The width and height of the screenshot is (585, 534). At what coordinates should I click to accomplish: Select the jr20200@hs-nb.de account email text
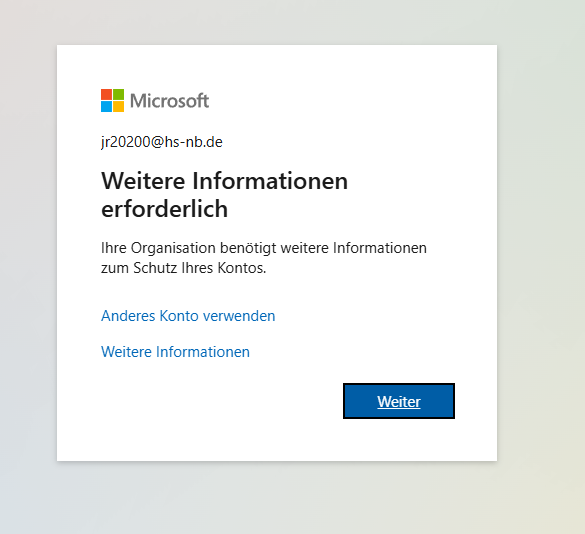[162, 142]
